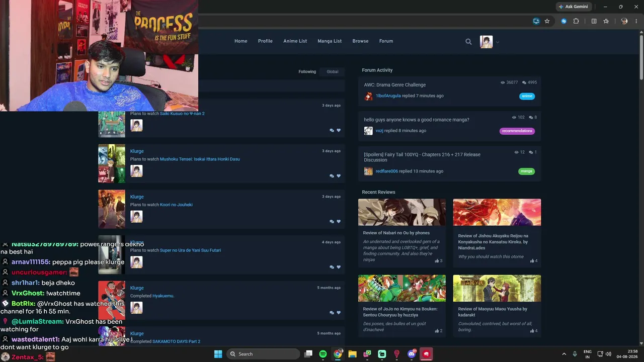Image resolution: width=644 pixels, height=362 pixels.
Task: Open File Explorer from the taskbar
Action: [x=353, y=354]
